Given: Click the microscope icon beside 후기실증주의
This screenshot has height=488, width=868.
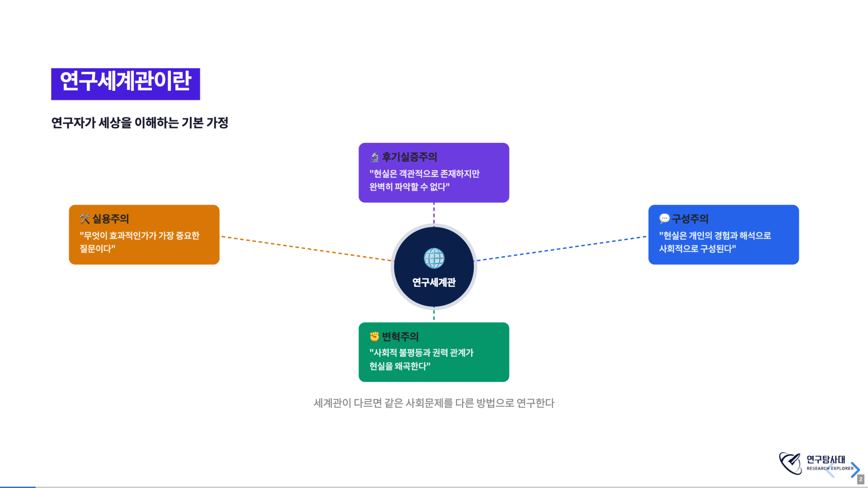Looking at the screenshot, I should click(374, 157).
